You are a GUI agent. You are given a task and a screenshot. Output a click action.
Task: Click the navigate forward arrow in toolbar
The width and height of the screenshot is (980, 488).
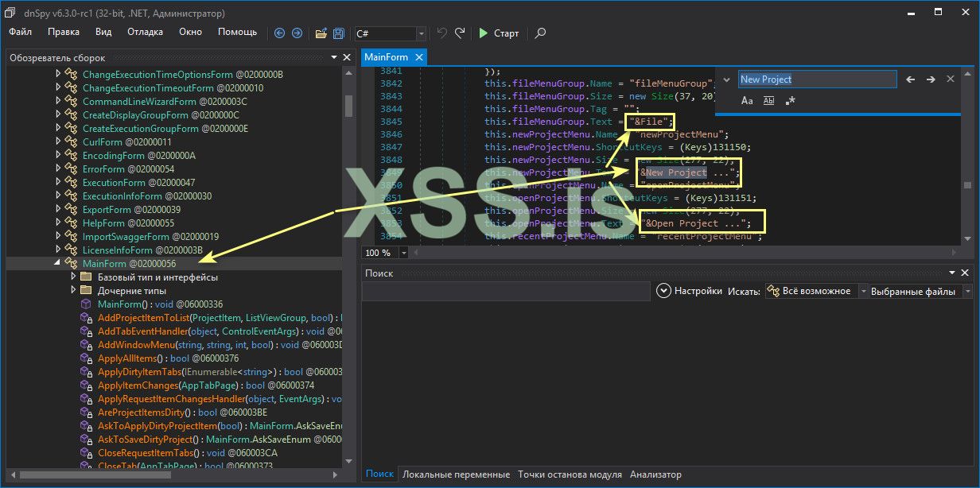pyautogui.click(x=297, y=33)
